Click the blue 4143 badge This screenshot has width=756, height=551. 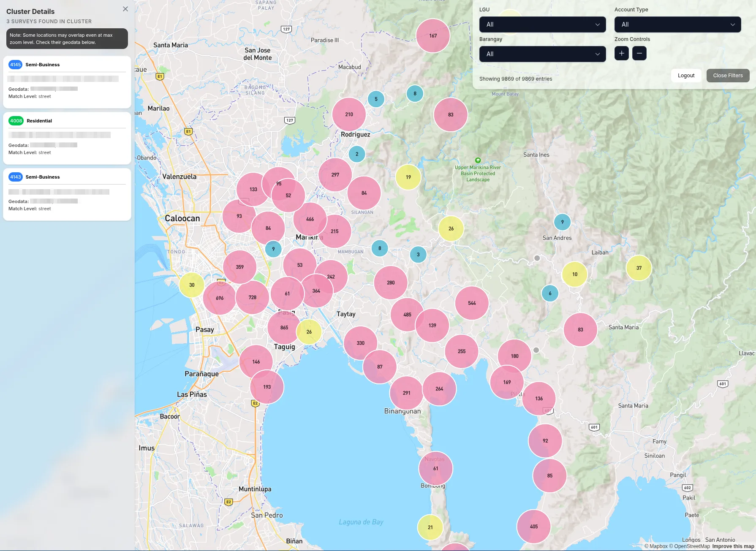[15, 177]
